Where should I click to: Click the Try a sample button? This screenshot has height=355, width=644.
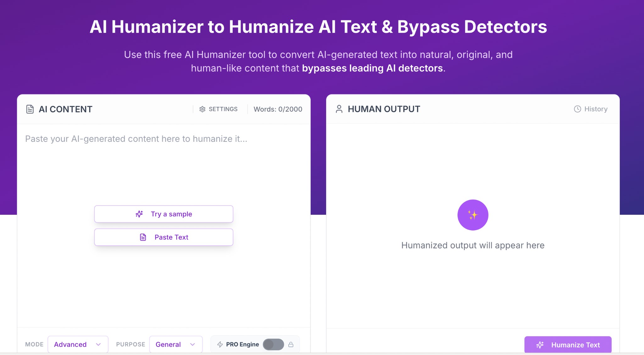tap(164, 214)
